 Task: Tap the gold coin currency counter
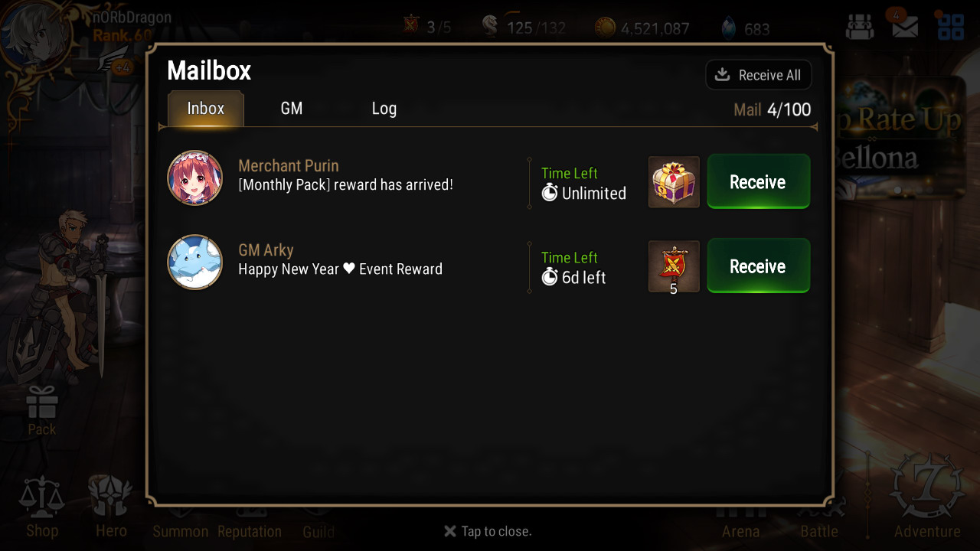pos(642,28)
